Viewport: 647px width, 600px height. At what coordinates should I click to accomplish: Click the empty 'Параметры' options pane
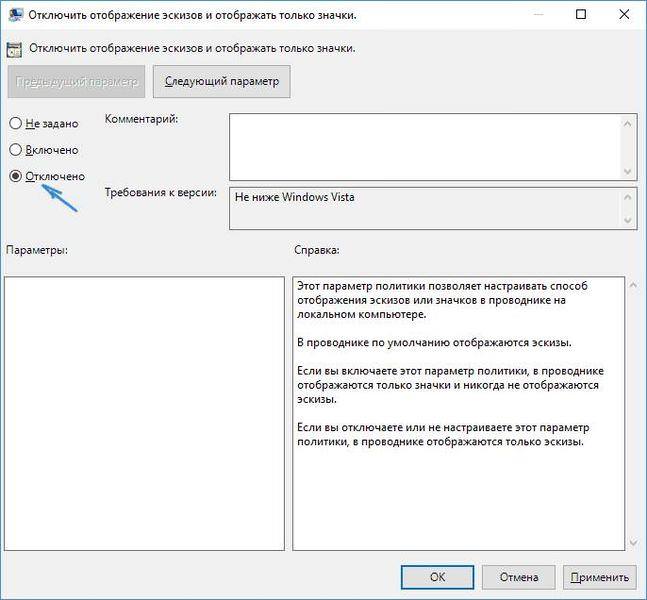click(x=144, y=413)
